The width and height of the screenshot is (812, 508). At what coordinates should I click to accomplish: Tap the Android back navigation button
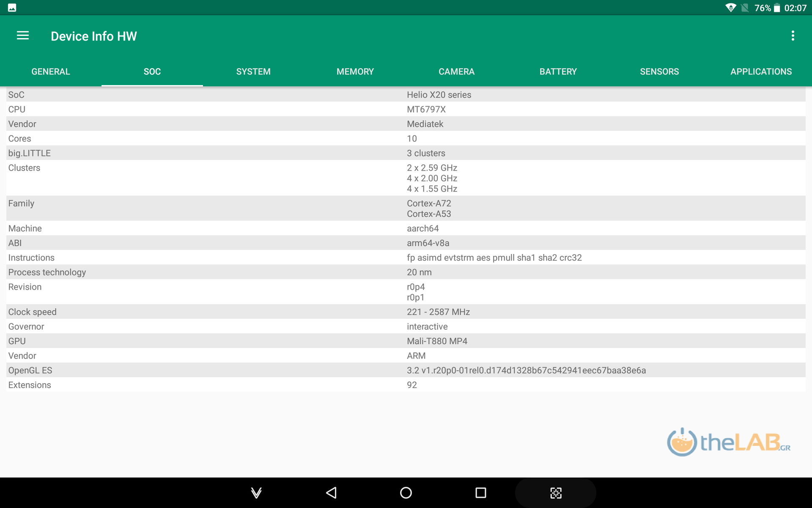click(332, 492)
